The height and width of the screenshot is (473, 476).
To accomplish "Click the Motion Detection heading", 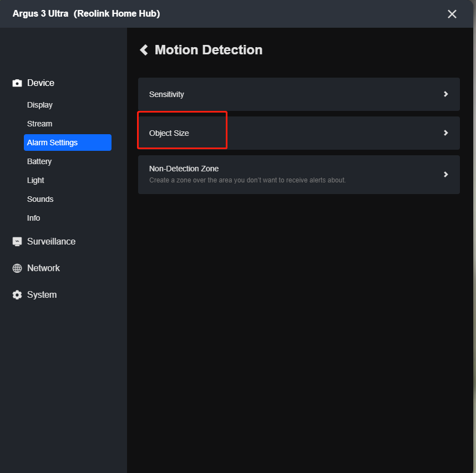I will 209,50.
